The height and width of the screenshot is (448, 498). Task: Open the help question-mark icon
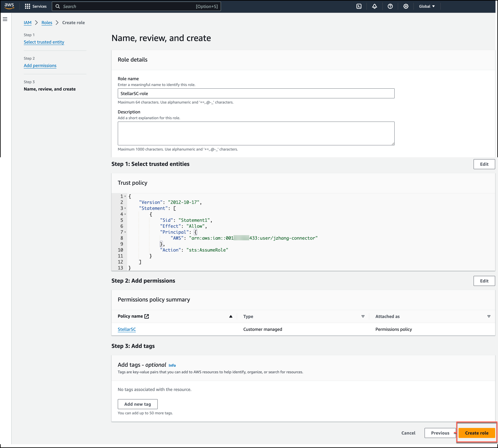pyautogui.click(x=390, y=6)
